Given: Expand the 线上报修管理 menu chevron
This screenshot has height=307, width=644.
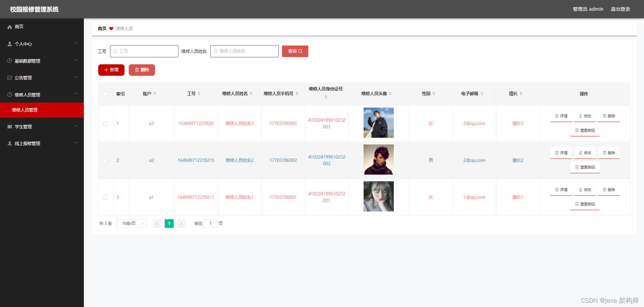Looking at the screenshot, I should click(76, 143).
